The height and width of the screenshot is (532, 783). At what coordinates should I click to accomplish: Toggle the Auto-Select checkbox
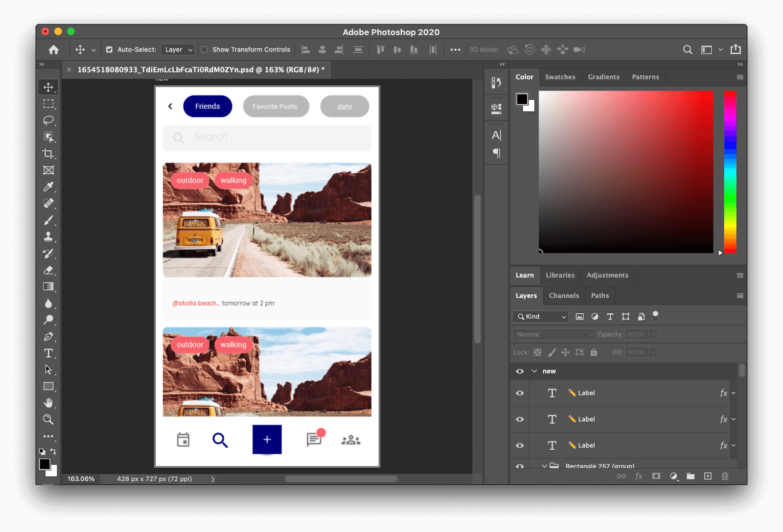point(109,49)
